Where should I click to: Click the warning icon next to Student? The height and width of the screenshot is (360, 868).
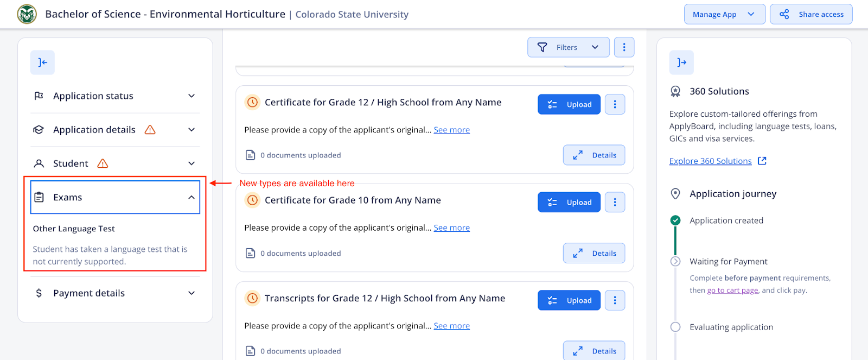coord(103,163)
